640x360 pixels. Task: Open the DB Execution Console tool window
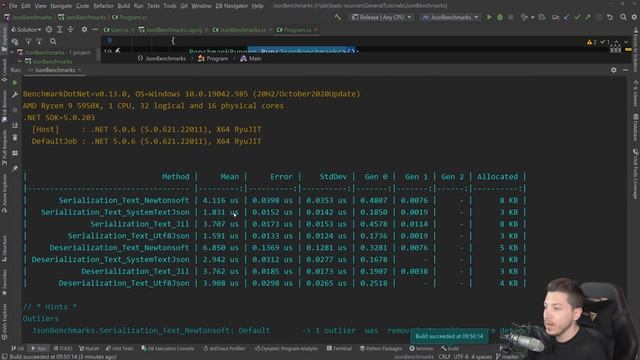point(168,349)
